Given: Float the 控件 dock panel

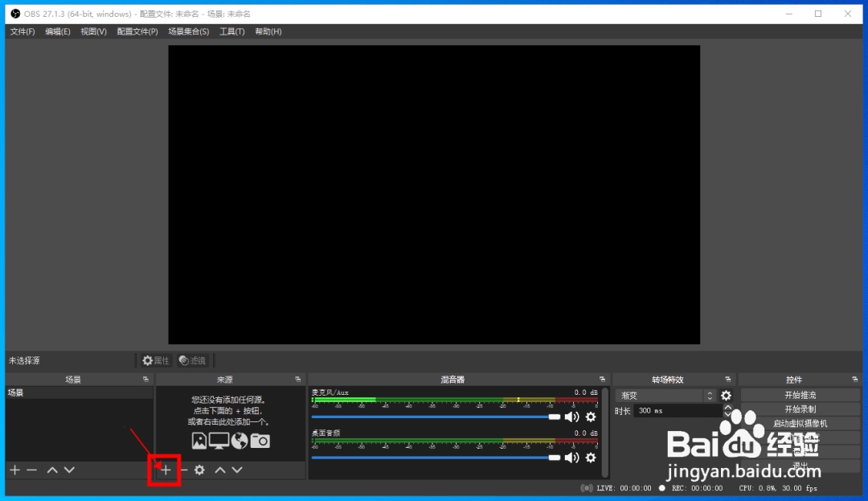Looking at the screenshot, I should tap(854, 380).
